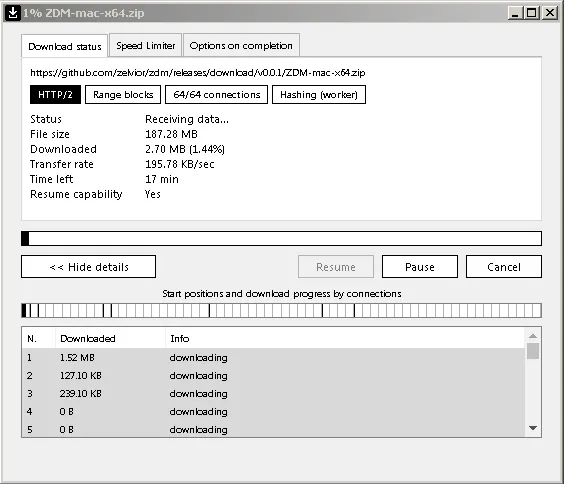
Task: Click the 17 min time left value
Action: tap(162, 179)
